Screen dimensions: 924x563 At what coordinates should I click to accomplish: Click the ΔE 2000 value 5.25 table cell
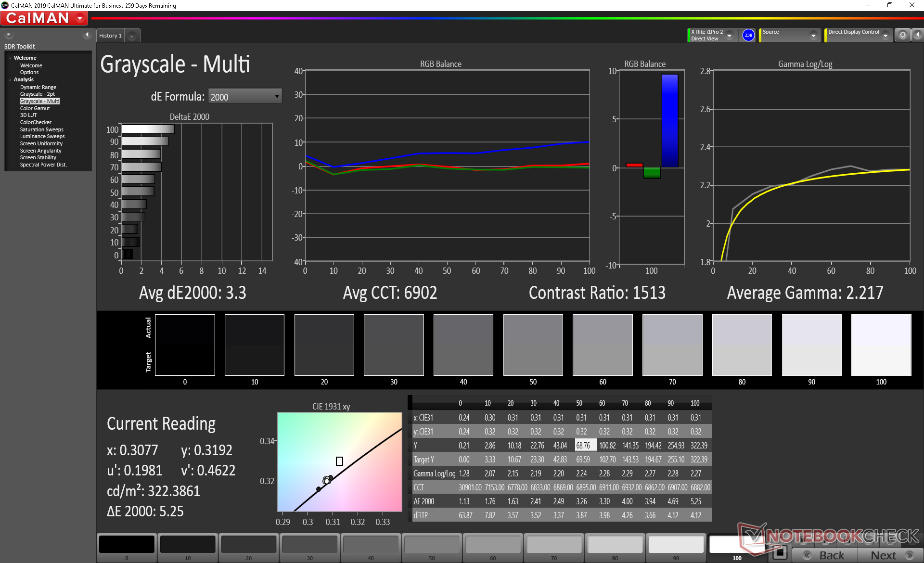click(696, 501)
